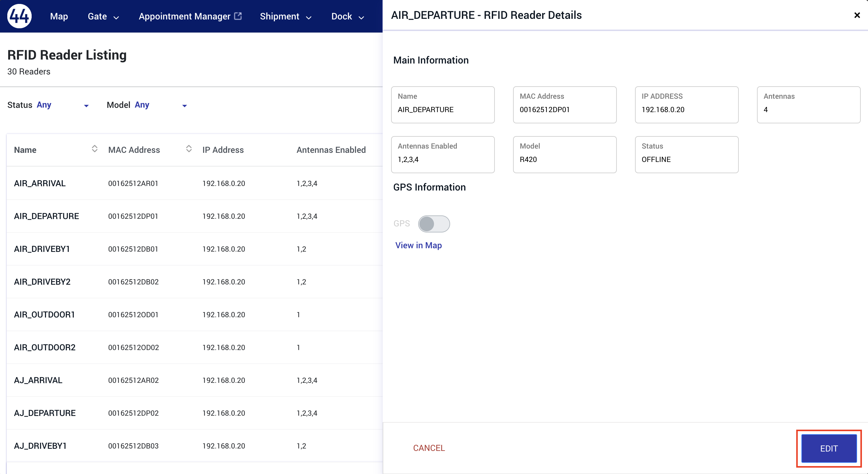Select the AJ_DEPARTURE reader row
This screenshot has height=474, width=868.
coord(195,413)
